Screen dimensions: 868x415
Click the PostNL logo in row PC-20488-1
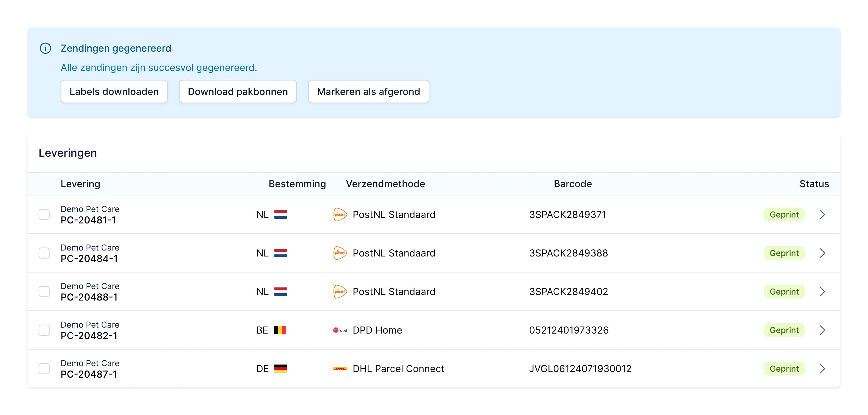coord(340,292)
